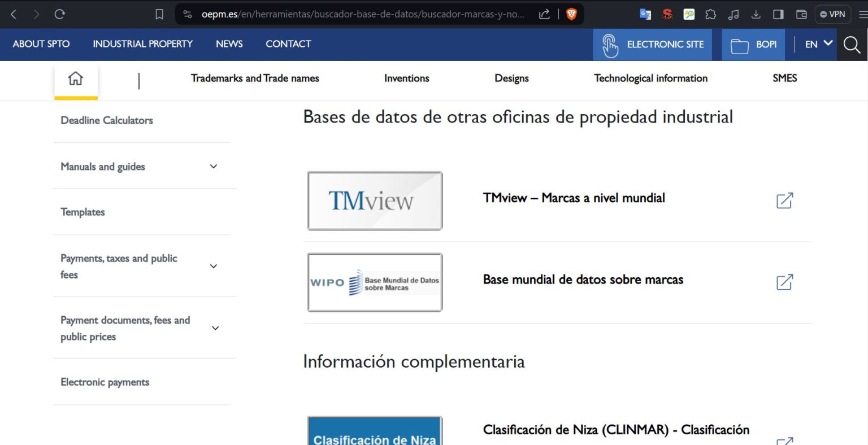
Task: Select the Inventions menu item
Action: [x=406, y=78]
